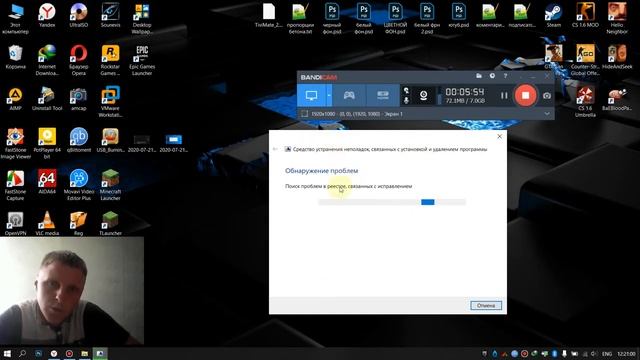The width and height of the screenshot is (640, 360).
Task: Select черный фон.psd file on desktop
Action: (x=332, y=18)
